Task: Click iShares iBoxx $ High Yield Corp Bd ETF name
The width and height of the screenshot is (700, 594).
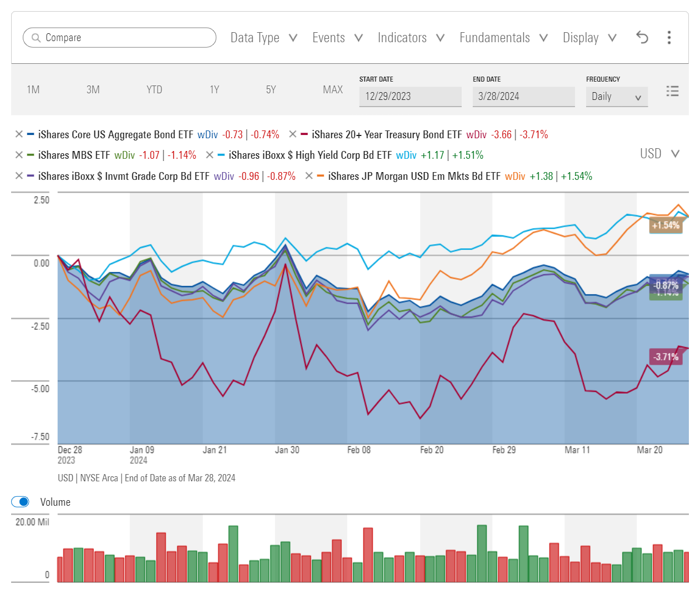Action: [x=310, y=155]
